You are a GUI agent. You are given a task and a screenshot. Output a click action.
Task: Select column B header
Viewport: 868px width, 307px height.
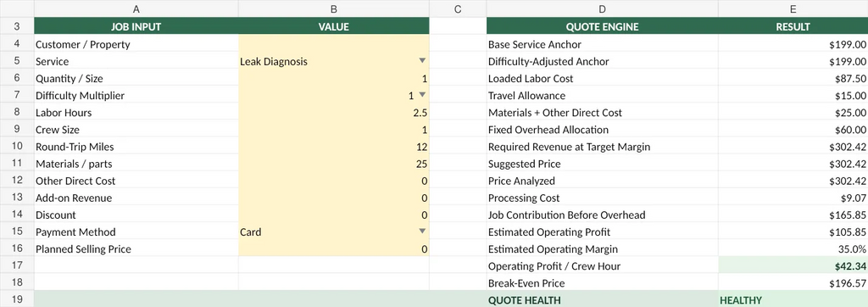click(x=334, y=8)
